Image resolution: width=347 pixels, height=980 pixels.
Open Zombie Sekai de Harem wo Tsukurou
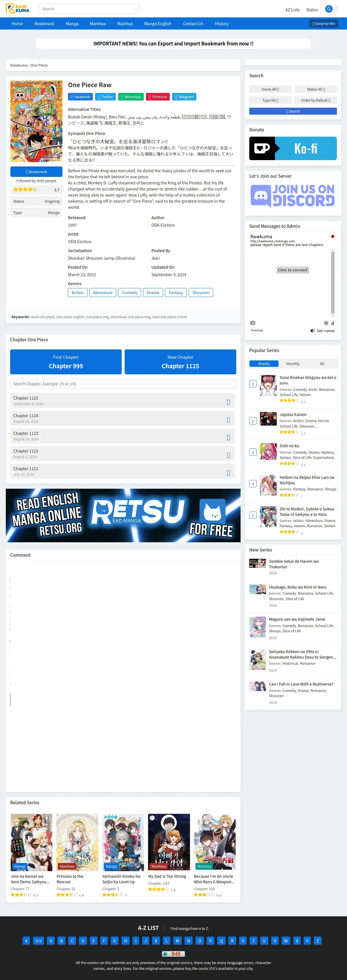click(x=294, y=564)
